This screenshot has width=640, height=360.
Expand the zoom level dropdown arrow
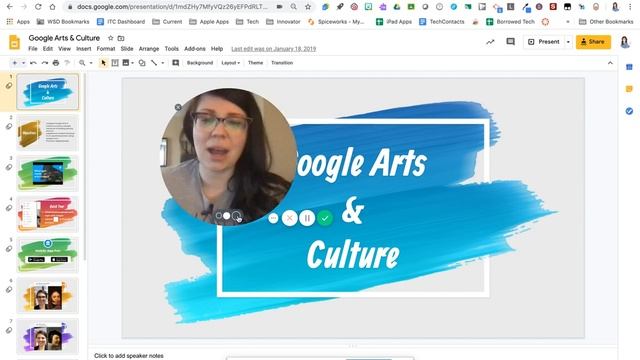91,63
